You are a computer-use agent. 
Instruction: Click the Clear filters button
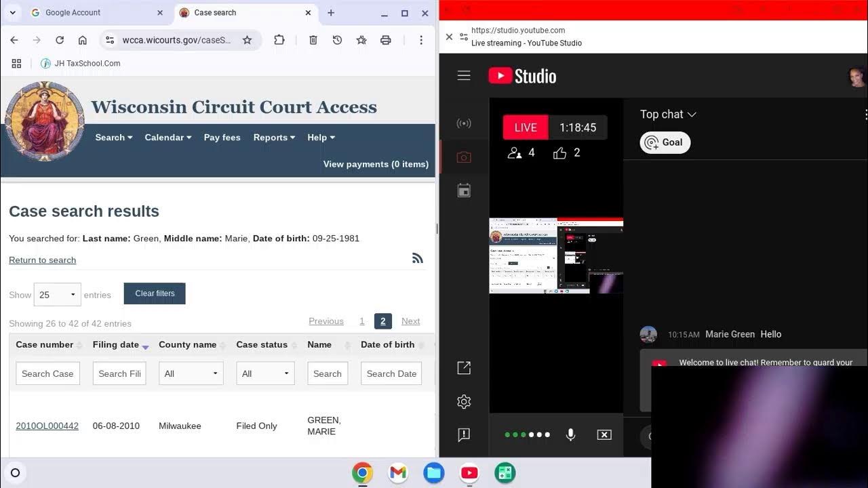[x=155, y=293]
